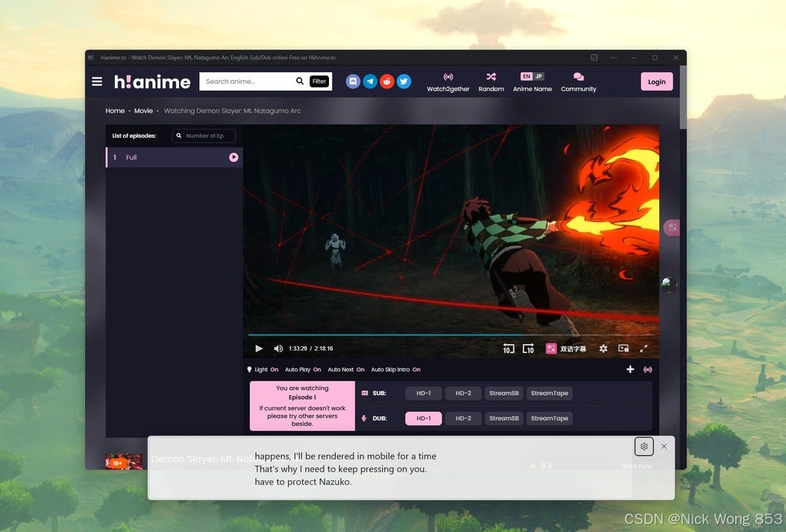The width and height of the screenshot is (786, 532).
Task: Click the Vote now link
Action: click(x=637, y=466)
